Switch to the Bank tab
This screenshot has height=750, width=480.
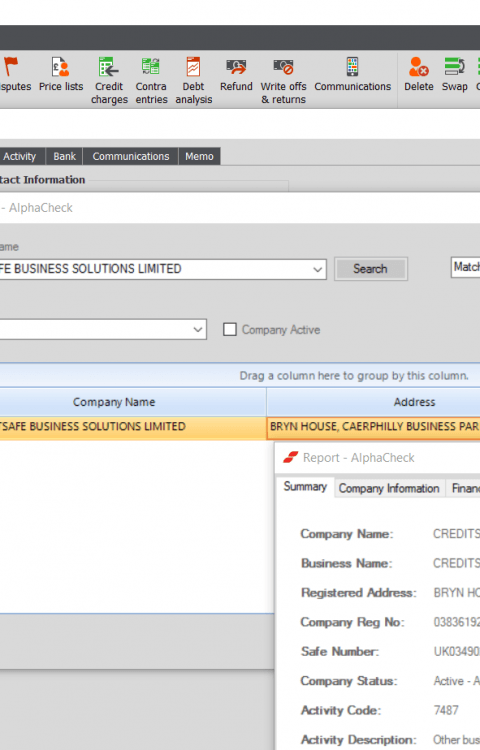[65, 156]
